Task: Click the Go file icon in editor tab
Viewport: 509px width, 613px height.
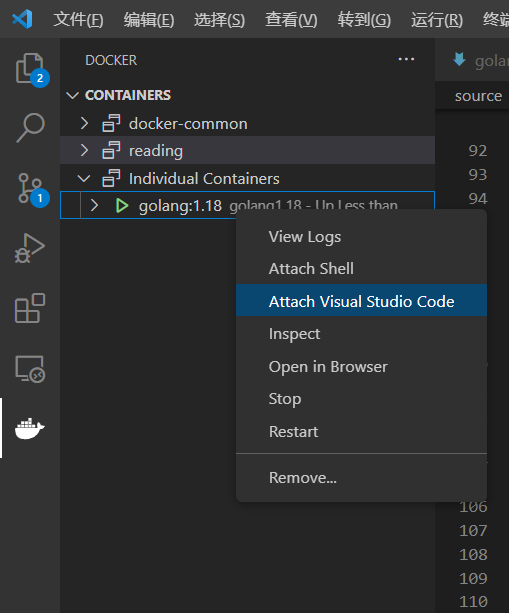Action: click(x=459, y=60)
